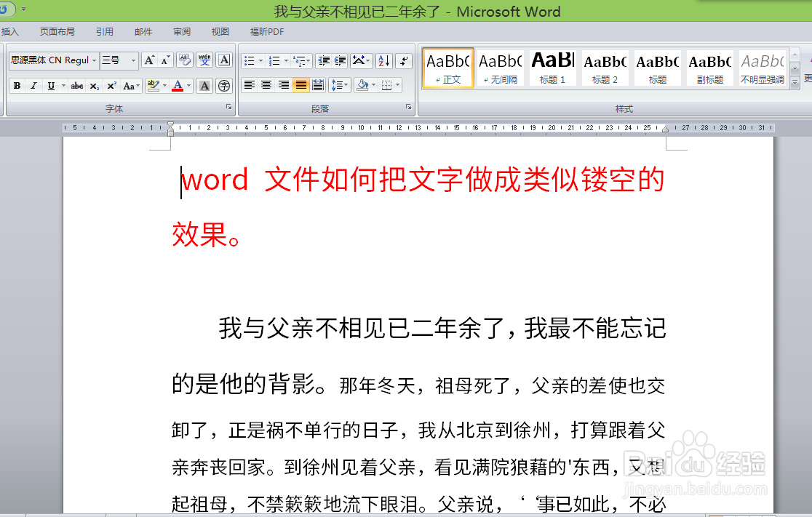Toggle Underline formatting
The height and width of the screenshot is (517, 812).
tap(51, 86)
